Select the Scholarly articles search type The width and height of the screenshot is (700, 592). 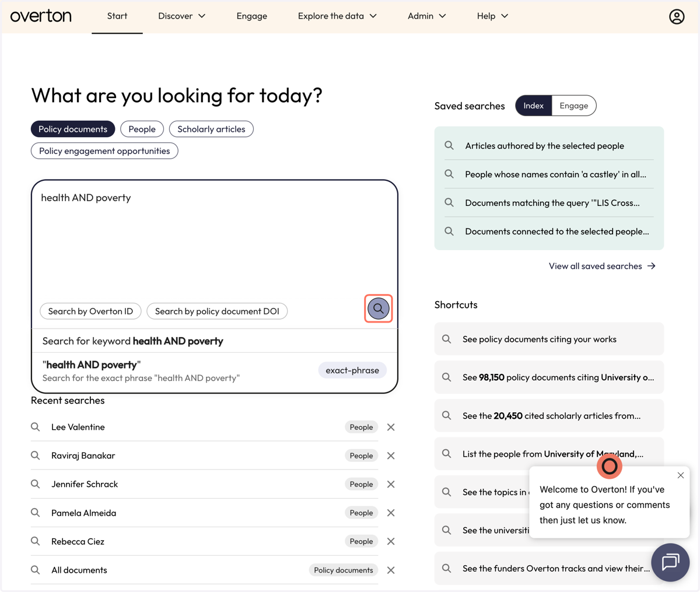click(x=211, y=129)
